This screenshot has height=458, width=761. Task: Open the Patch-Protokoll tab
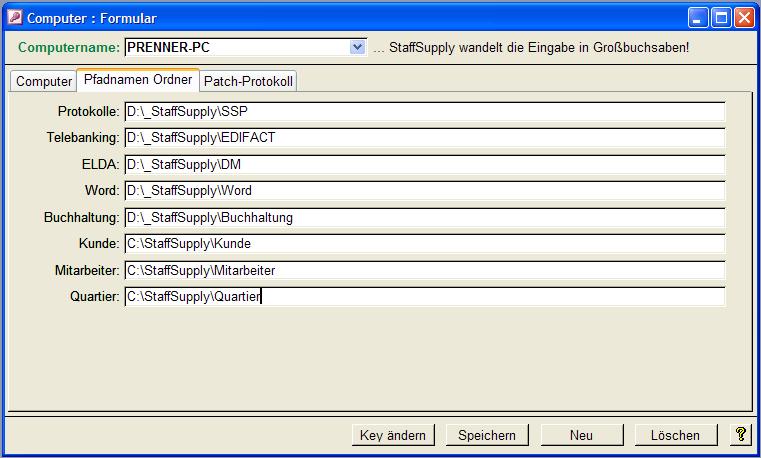[248, 81]
